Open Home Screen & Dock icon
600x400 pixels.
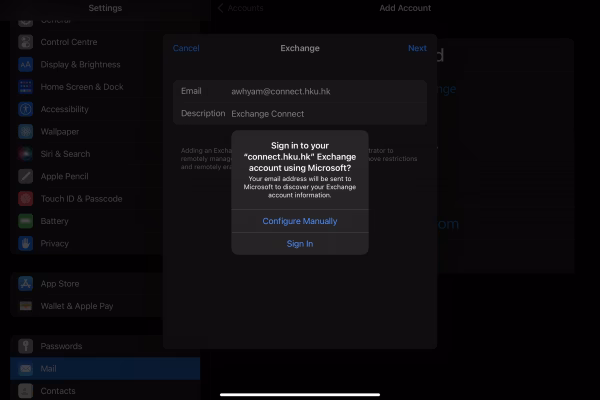coord(26,87)
